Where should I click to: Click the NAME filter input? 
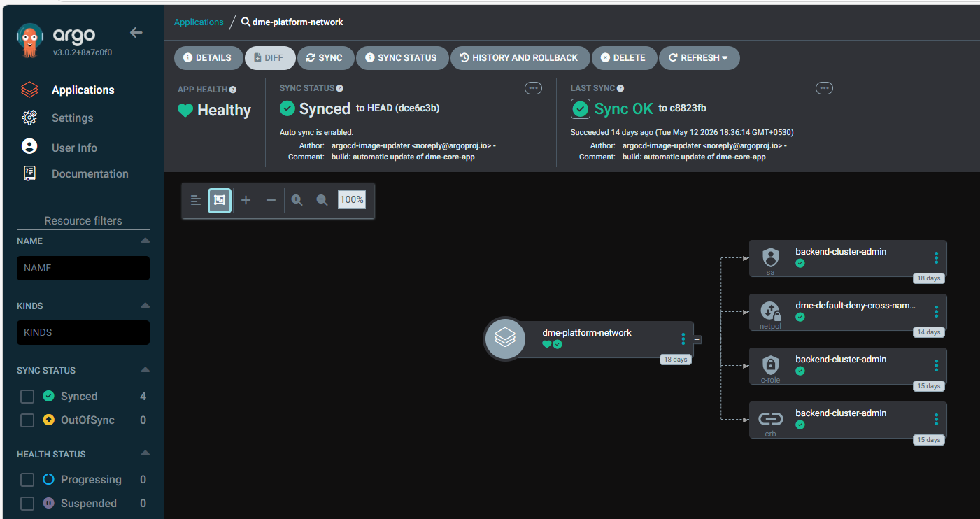[x=83, y=268]
